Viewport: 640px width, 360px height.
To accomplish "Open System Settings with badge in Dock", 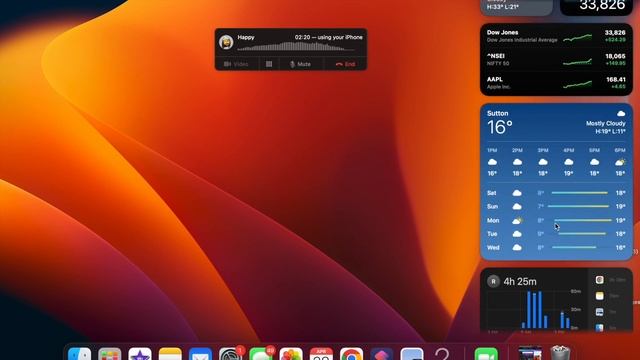I will coord(231,354).
